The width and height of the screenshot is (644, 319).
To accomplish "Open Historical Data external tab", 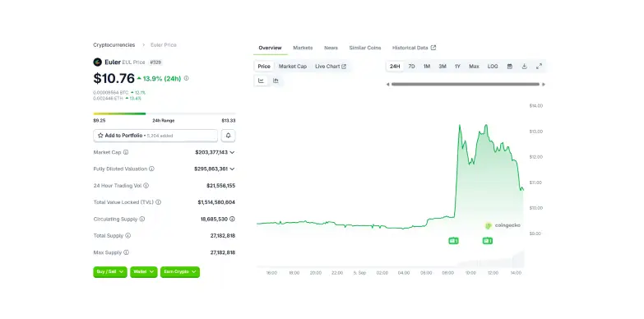I will (x=414, y=48).
